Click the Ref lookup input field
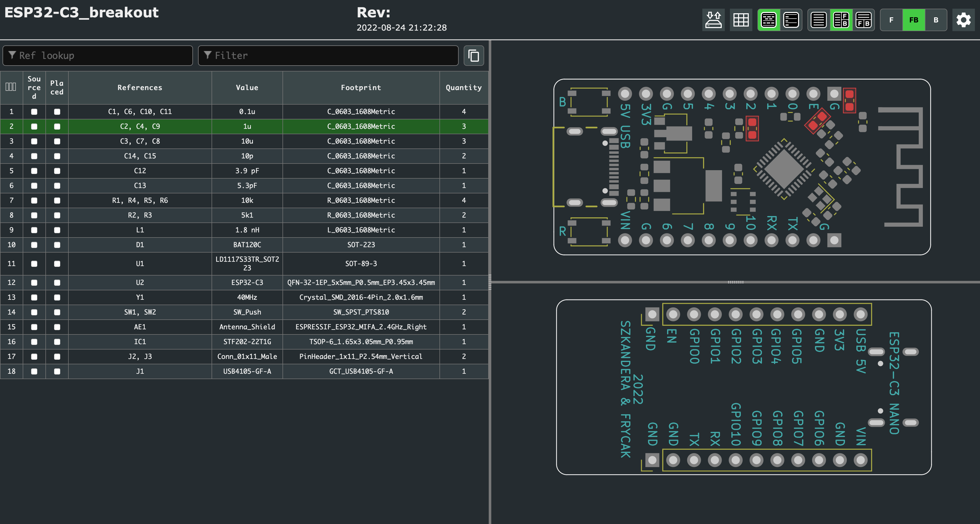Image resolution: width=980 pixels, height=524 pixels. click(98, 56)
